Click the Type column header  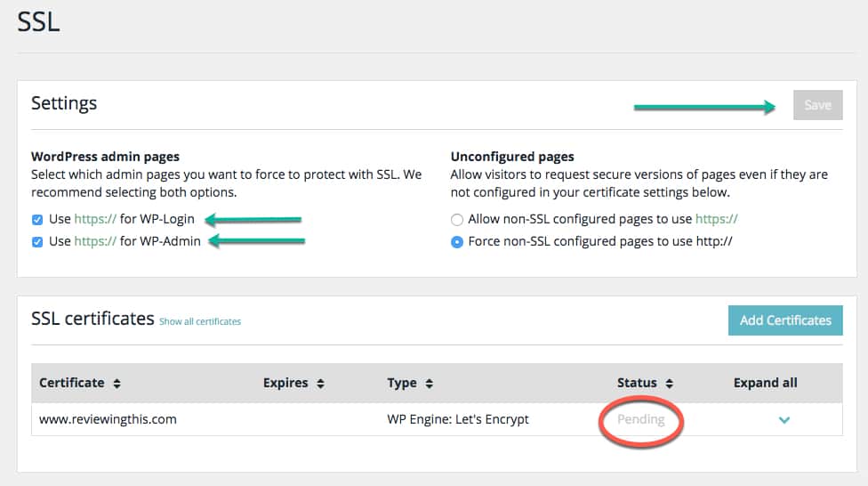(x=402, y=383)
